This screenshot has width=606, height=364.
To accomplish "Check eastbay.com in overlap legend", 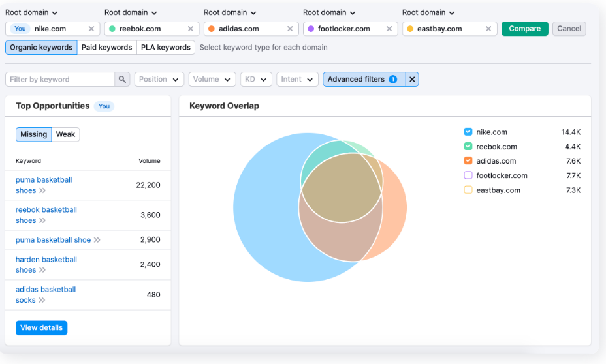I will (x=468, y=190).
